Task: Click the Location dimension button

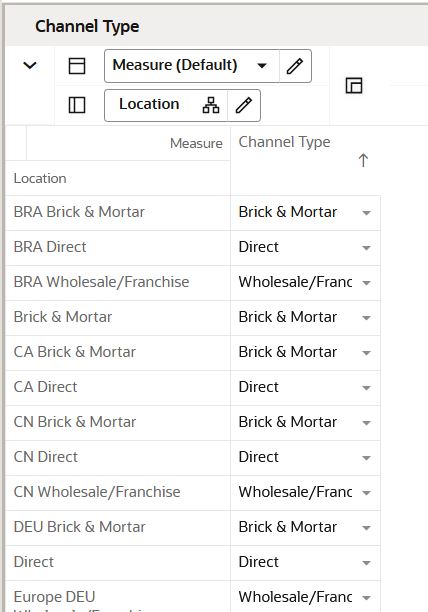Action: (x=149, y=105)
